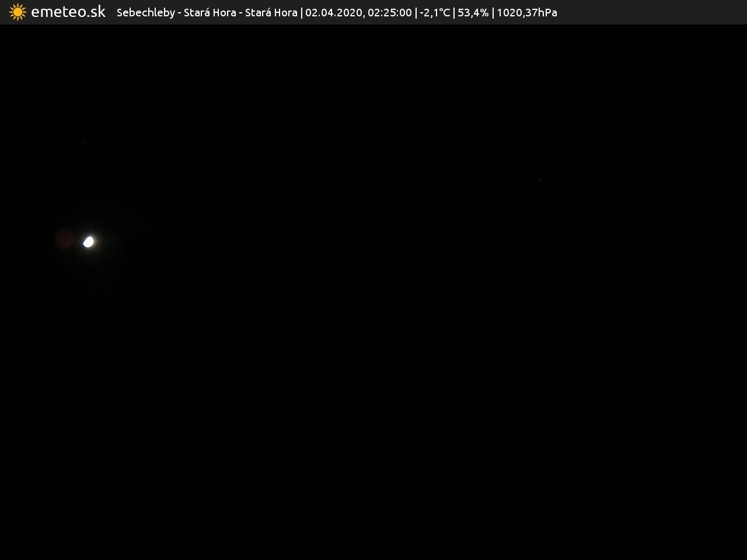Screen dimensions: 747x560
Task: Click the second "Stará Hora" label
Action: tap(271, 13)
